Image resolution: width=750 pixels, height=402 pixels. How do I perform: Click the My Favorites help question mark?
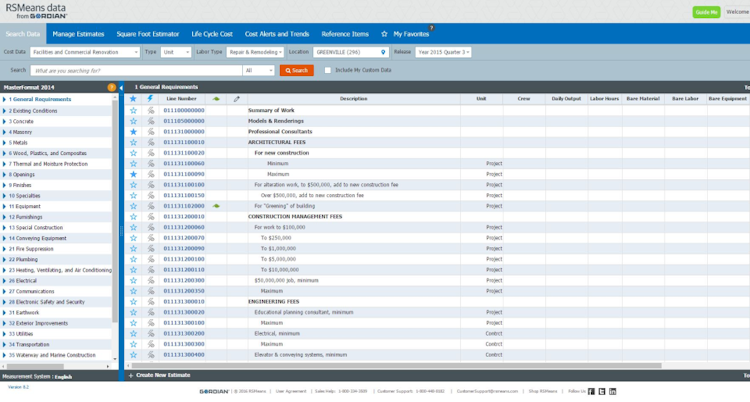coord(431,28)
